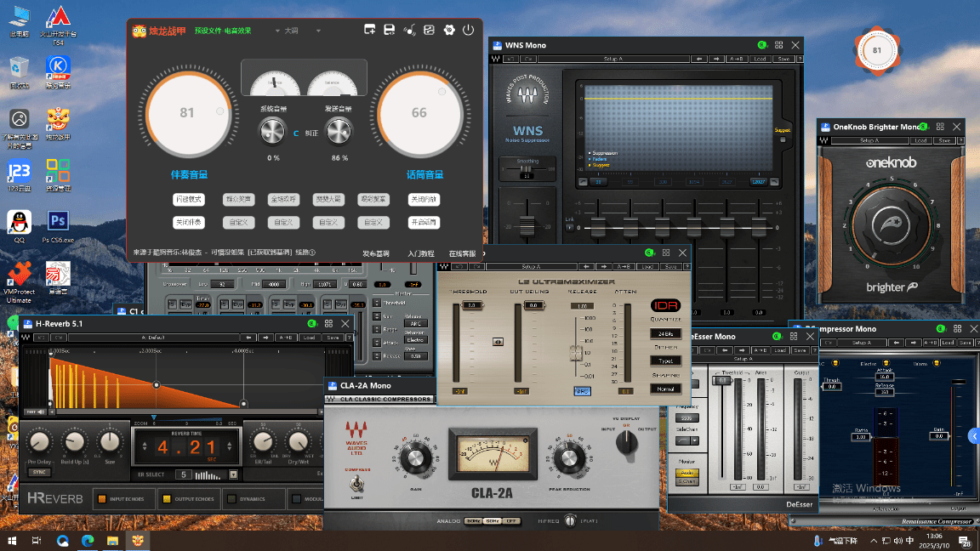Click Save in L2 Ultramaximizer toolbar
Screen dimensions: 980x551
click(670, 267)
